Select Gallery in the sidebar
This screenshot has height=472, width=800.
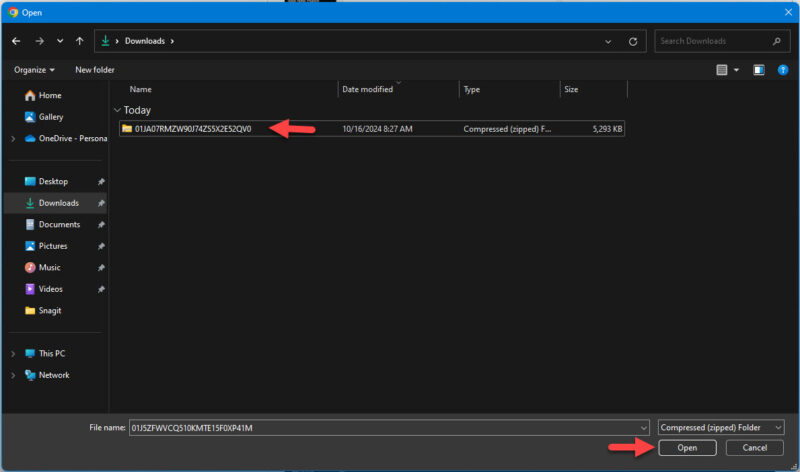click(51, 117)
